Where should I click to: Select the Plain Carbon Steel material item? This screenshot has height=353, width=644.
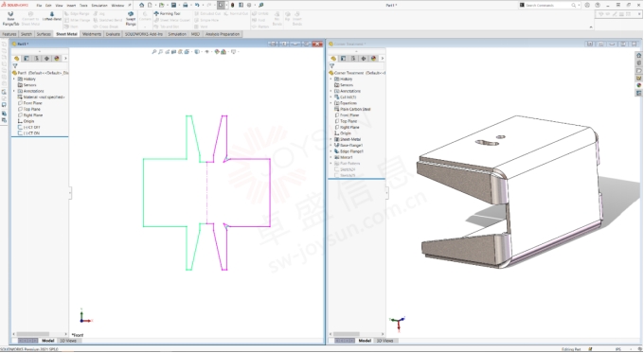[355, 109]
